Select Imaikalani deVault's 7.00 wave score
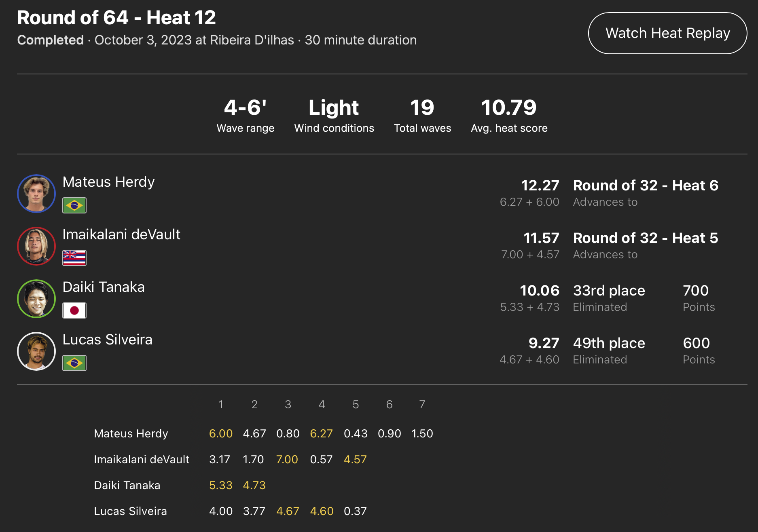 click(287, 459)
